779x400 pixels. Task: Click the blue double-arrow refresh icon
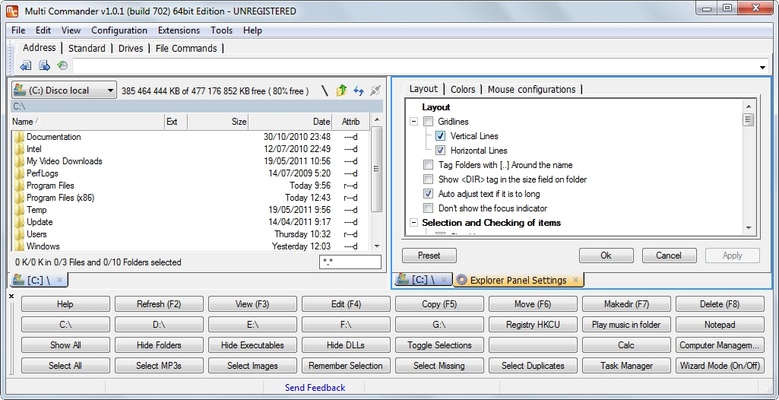358,90
